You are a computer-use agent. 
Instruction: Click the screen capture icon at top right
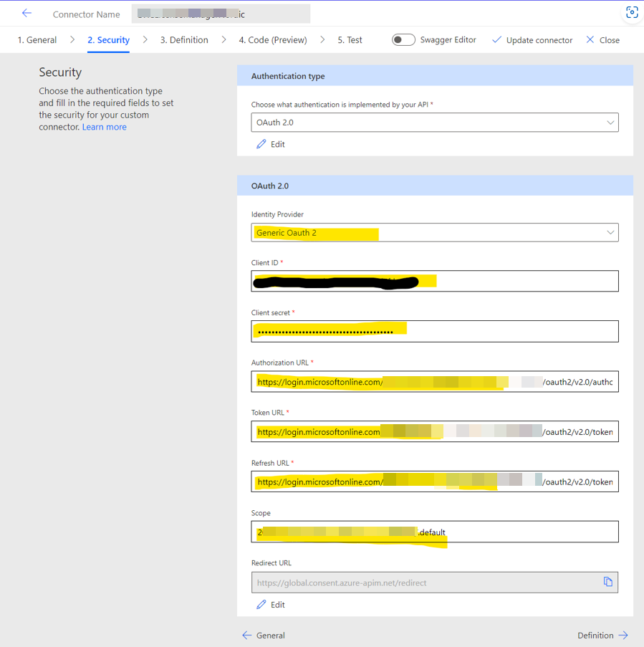tap(631, 12)
